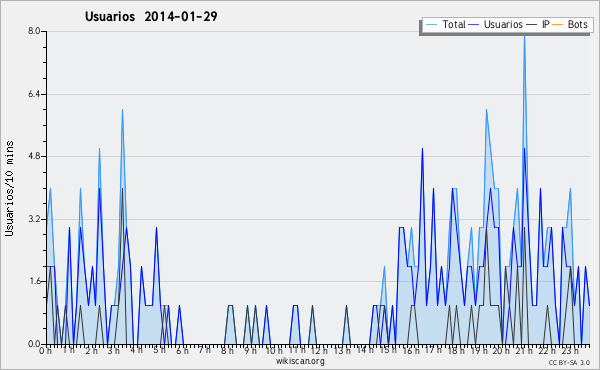Click the '10 h' x-axis label
The width and height of the screenshot is (600, 370).
point(274,350)
